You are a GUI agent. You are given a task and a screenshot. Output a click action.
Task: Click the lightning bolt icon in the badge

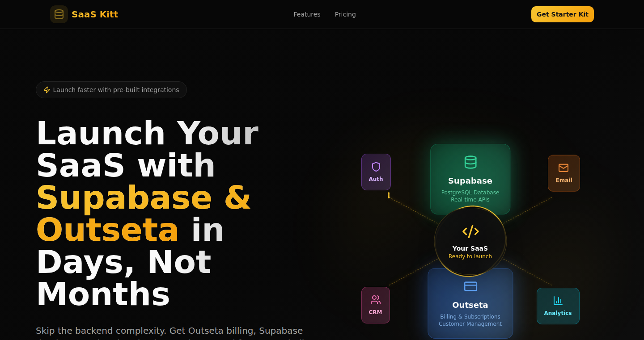pyautogui.click(x=47, y=90)
